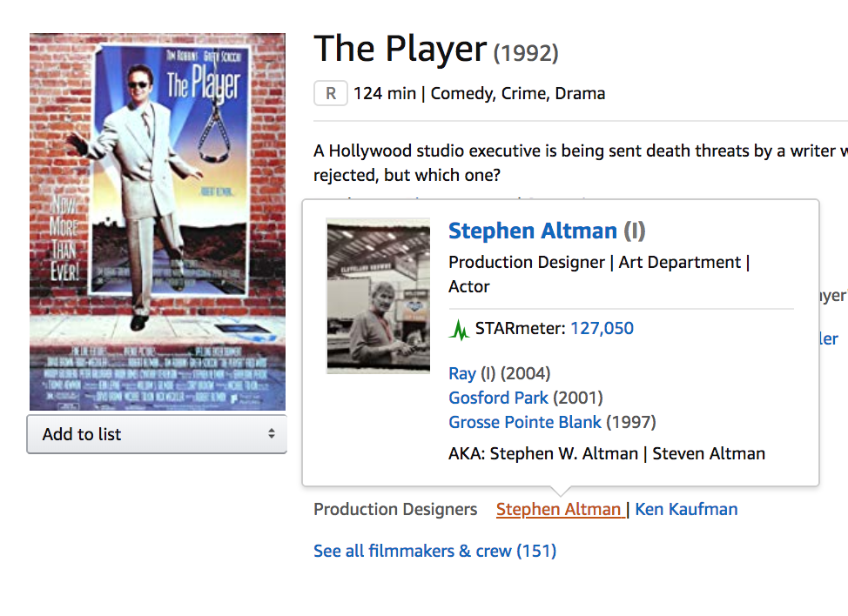The height and width of the screenshot is (616, 848).
Task: Click the R rating badge
Action: point(331,93)
